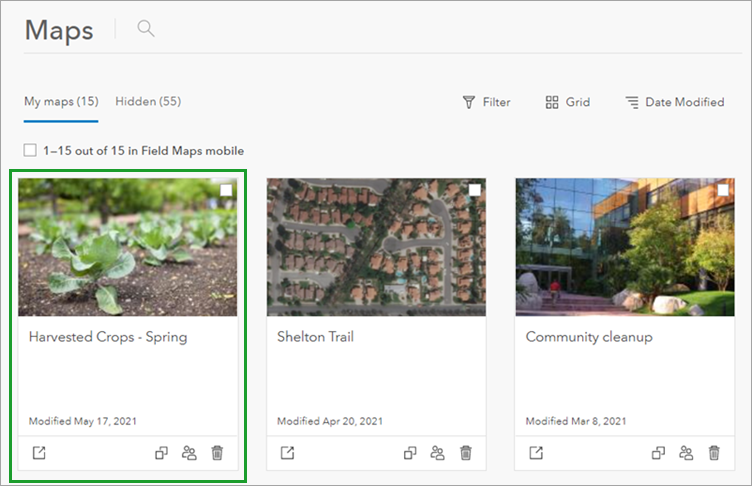752x486 pixels.
Task: Delete the Harvested Crops - Spring map
Action: click(x=217, y=452)
